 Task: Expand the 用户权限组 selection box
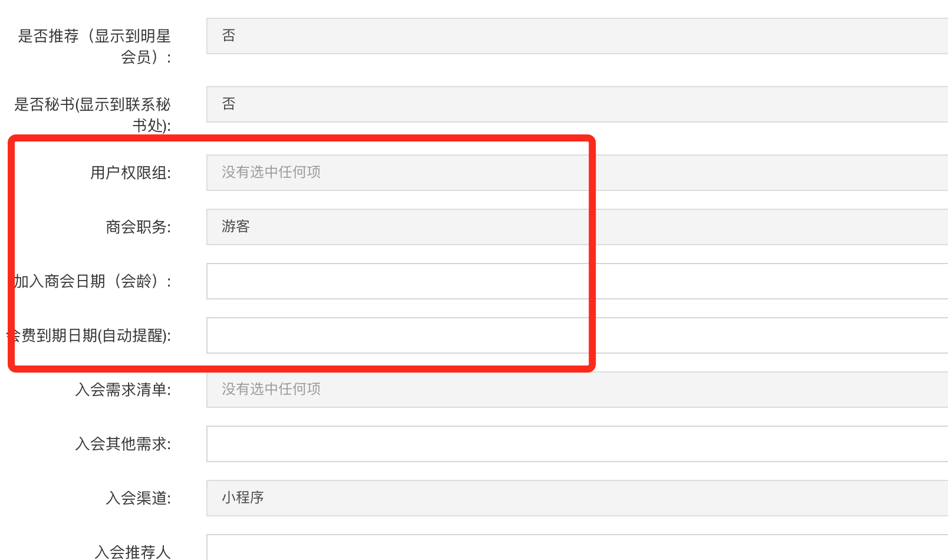pos(577,173)
